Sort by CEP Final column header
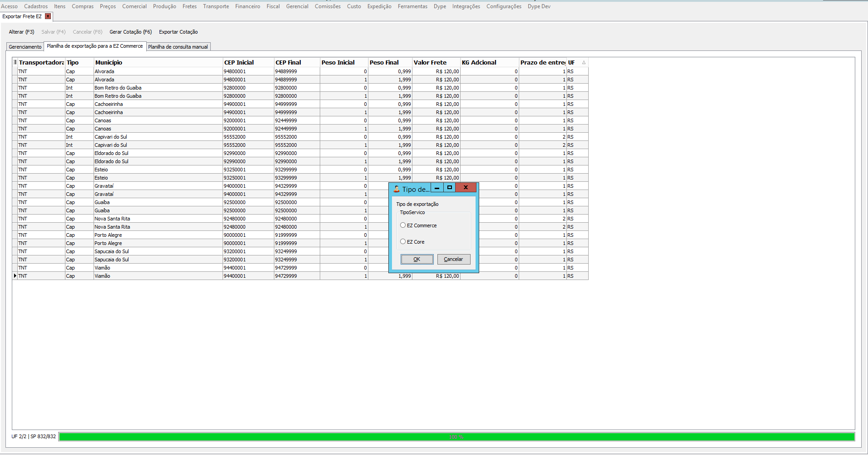This screenshot has height=455, width=868. [x=297, y=62]
